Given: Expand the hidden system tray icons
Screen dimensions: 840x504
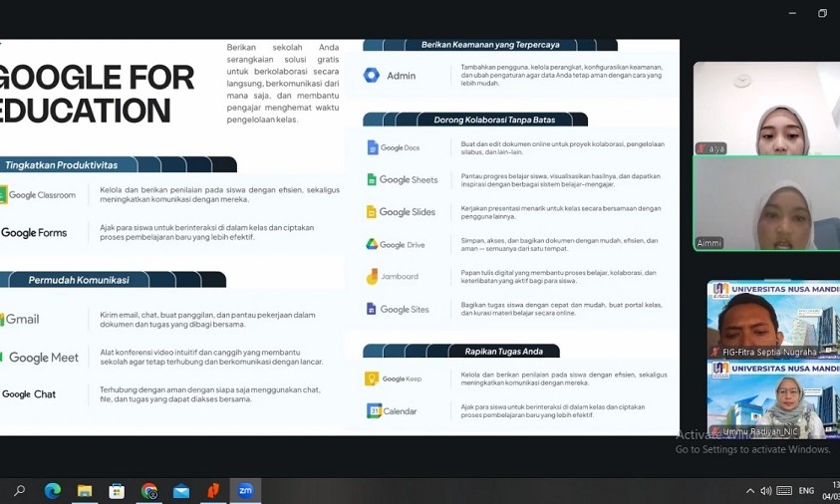Looking at the screenshot, I should click(749, 491).
